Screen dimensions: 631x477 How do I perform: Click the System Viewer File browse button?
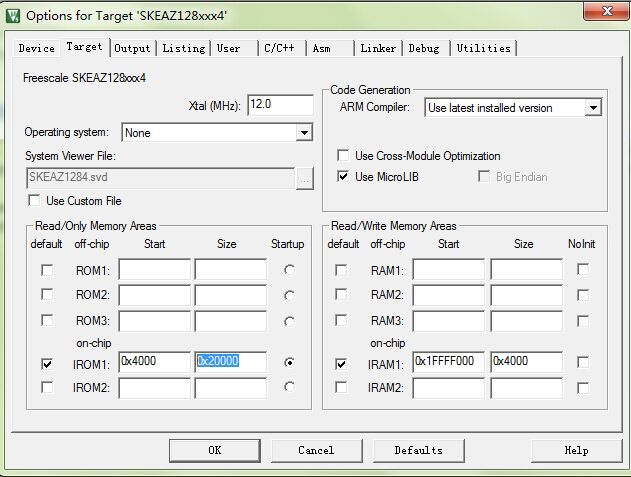[305, 178]
